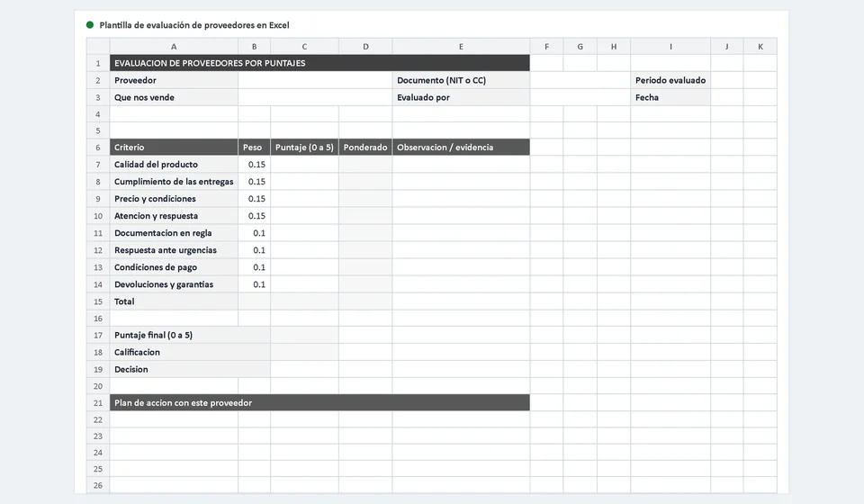Click the value cell next to Puntaje final
864x504 pixels.
pyautogui.click(x=304, y=335)
